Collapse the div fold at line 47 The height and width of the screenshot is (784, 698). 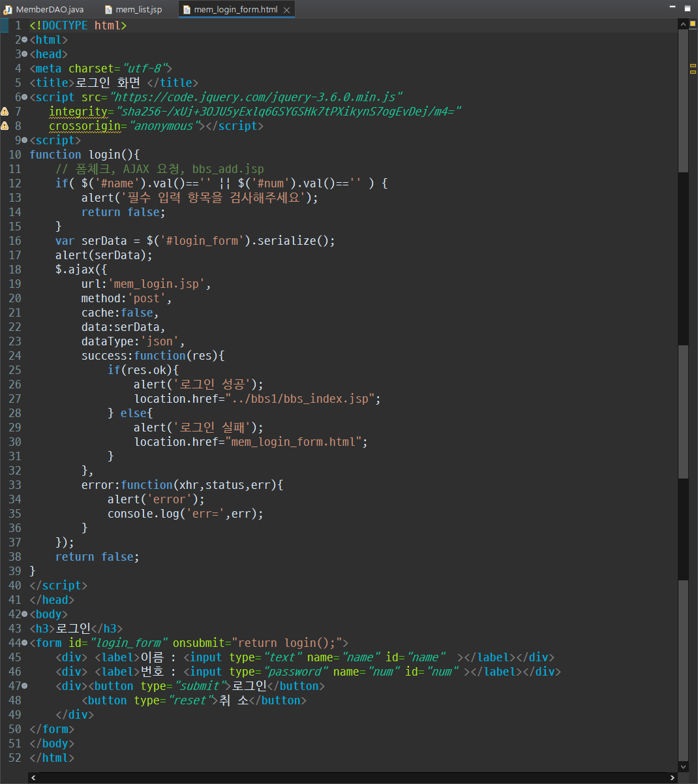pos(24,686)
